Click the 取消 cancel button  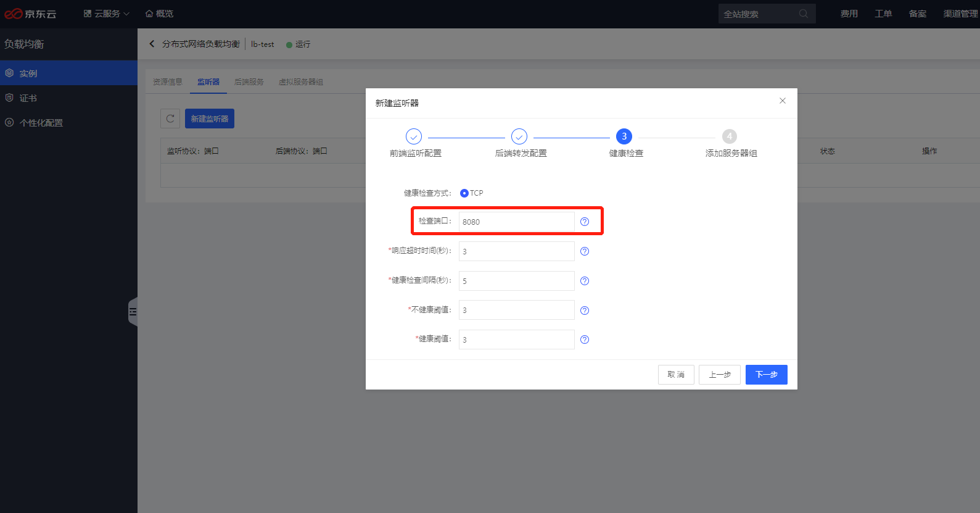coord(676,375)
